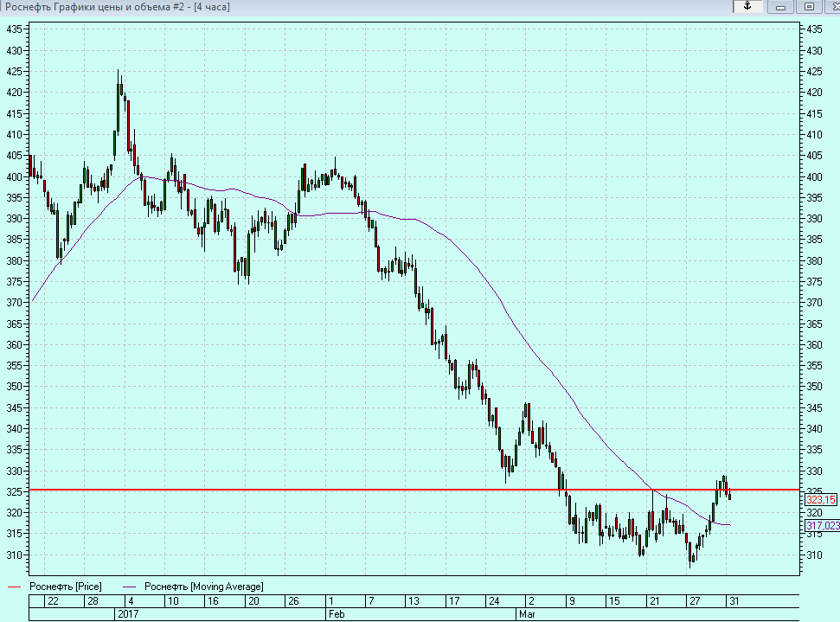
Task: Click the red 323,15 current price tag
Action: 821,500
